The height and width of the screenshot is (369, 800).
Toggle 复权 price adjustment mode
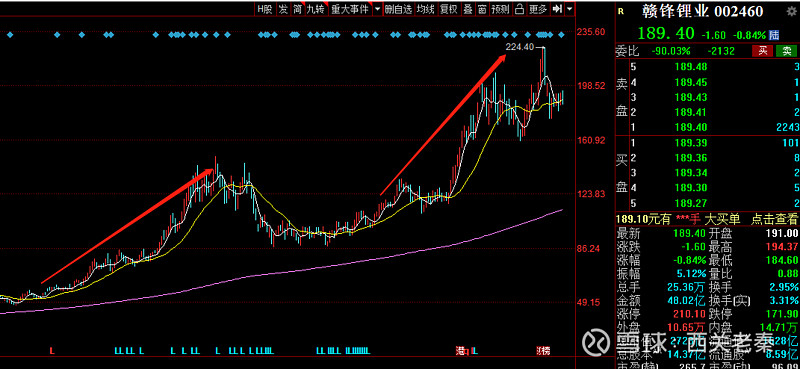448,9
